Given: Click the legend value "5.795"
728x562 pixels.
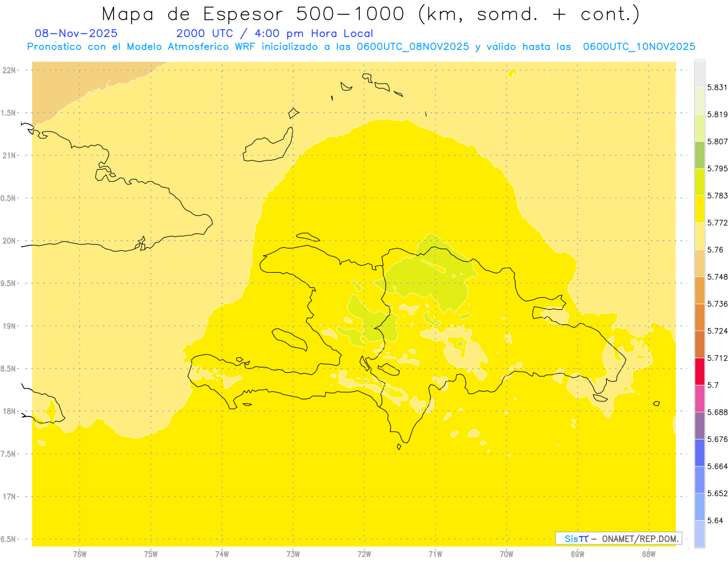Looking at the screenshot, I should (717, 169).
